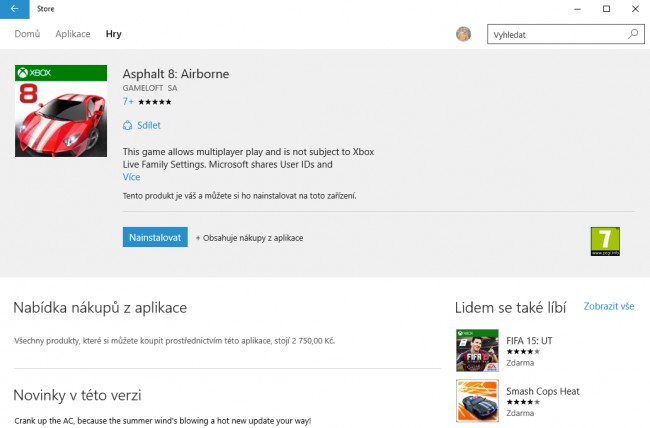Viewport: 650px width, 428px height.
Task: Click the Obsahuje nákupy z aplikace note
Action: point(250,238)
